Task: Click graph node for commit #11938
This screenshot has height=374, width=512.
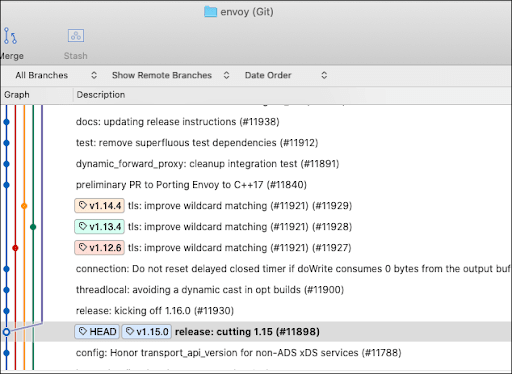Action: [x=6, y=122]
